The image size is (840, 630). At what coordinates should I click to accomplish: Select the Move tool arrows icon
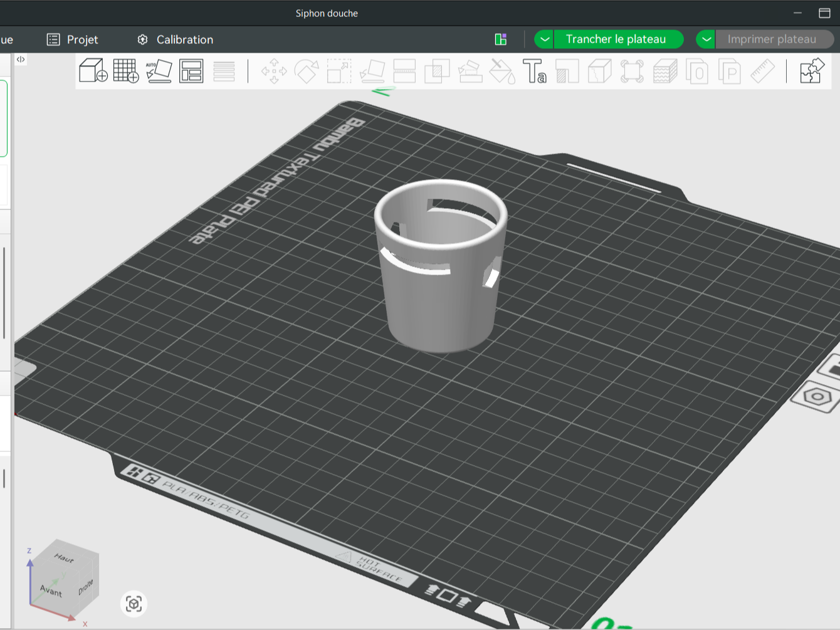coord(274,71)
